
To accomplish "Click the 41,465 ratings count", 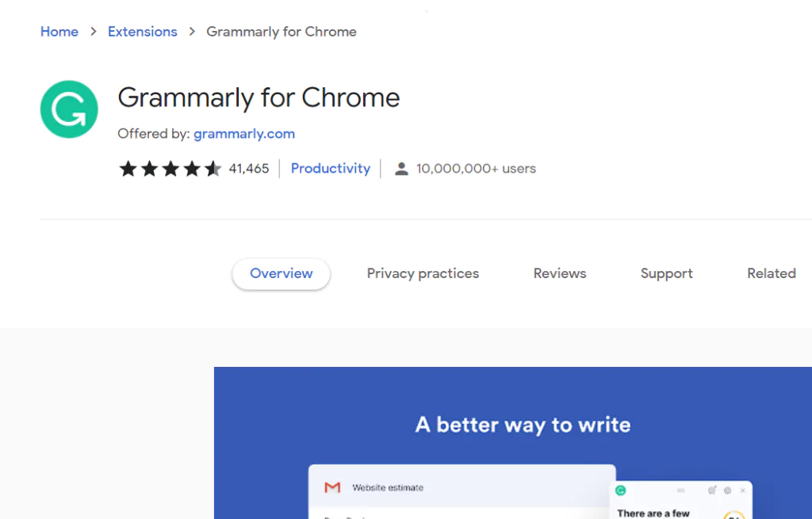I will click(x=249, y=168).
